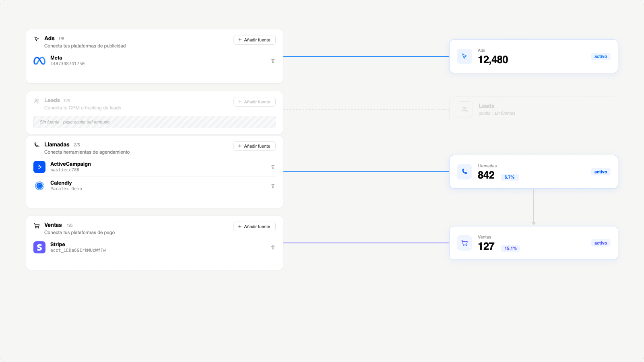The image size is (644, 362).
Task: Add a source to the Ads section
Action: tap(254, 40)
